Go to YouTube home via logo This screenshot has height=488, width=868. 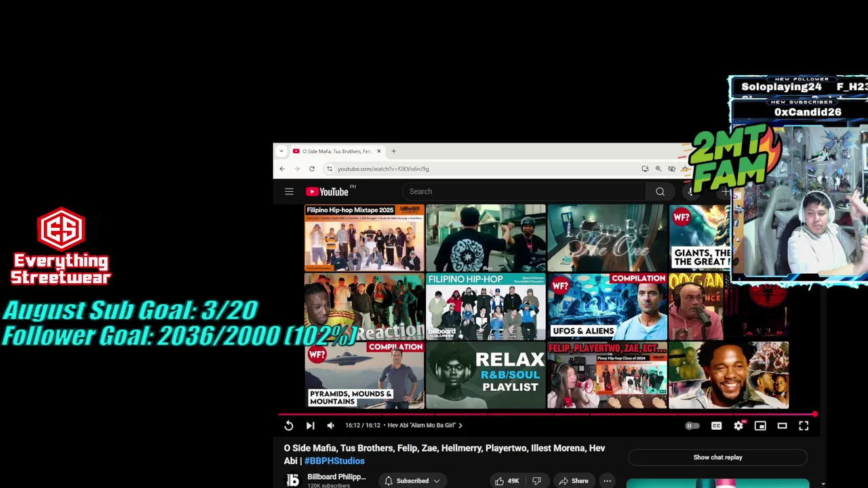(328, 192)
